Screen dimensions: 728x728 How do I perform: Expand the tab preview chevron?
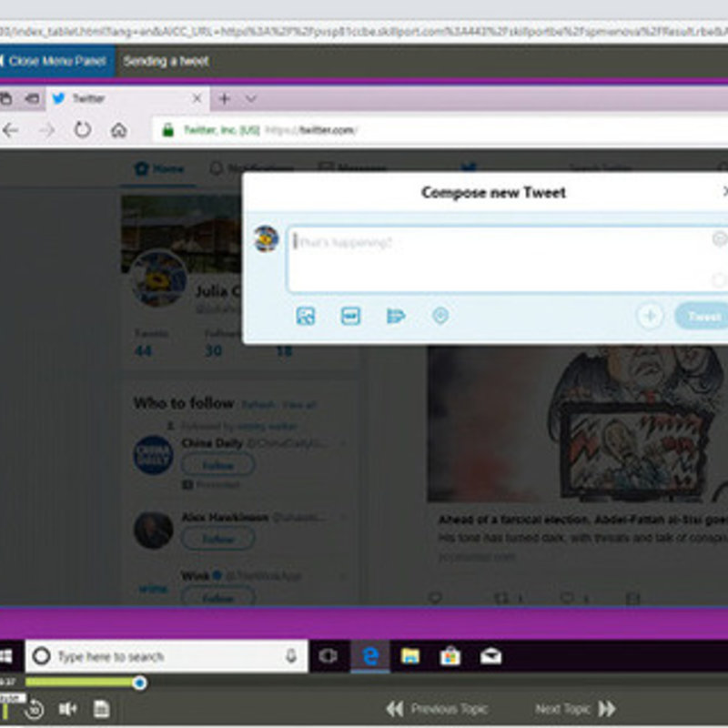pos(251,98)
